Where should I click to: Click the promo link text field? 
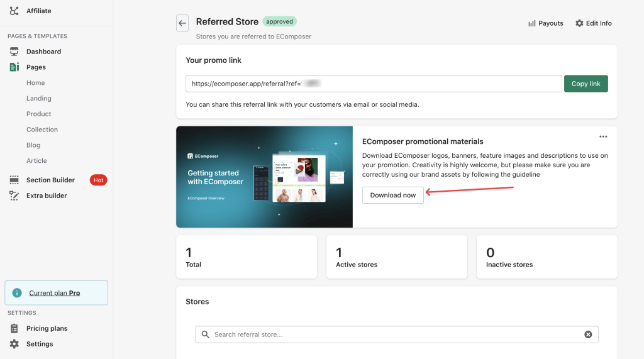click(374, 84)
